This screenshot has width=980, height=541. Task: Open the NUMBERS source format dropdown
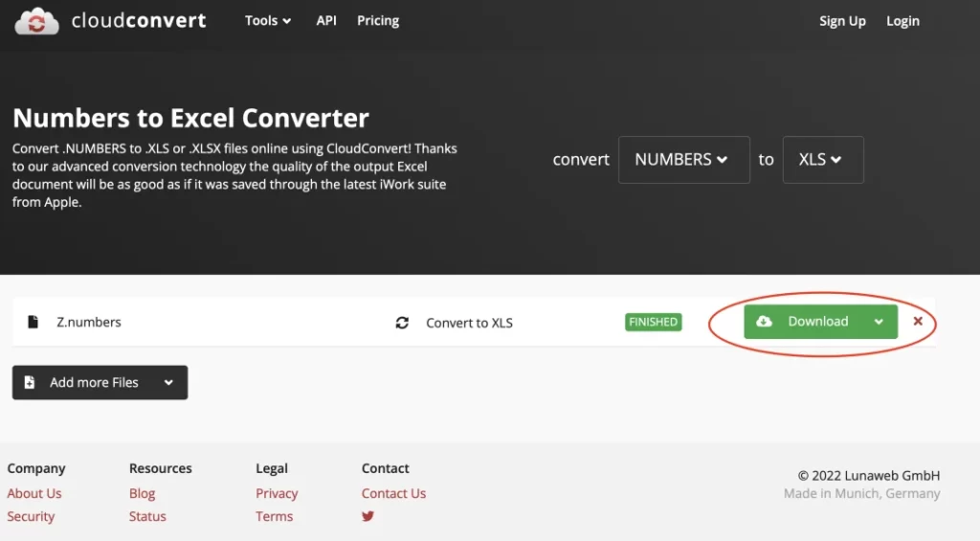pos(683,160)
